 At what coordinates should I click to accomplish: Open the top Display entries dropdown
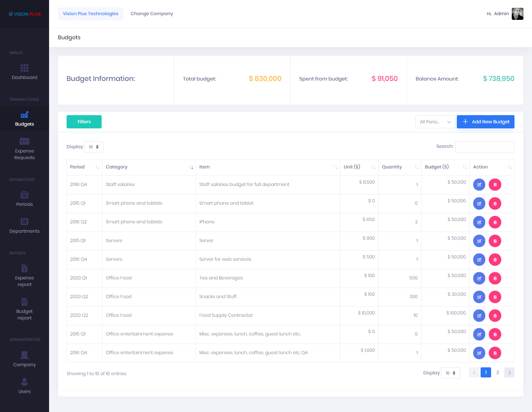click(94, 147)
